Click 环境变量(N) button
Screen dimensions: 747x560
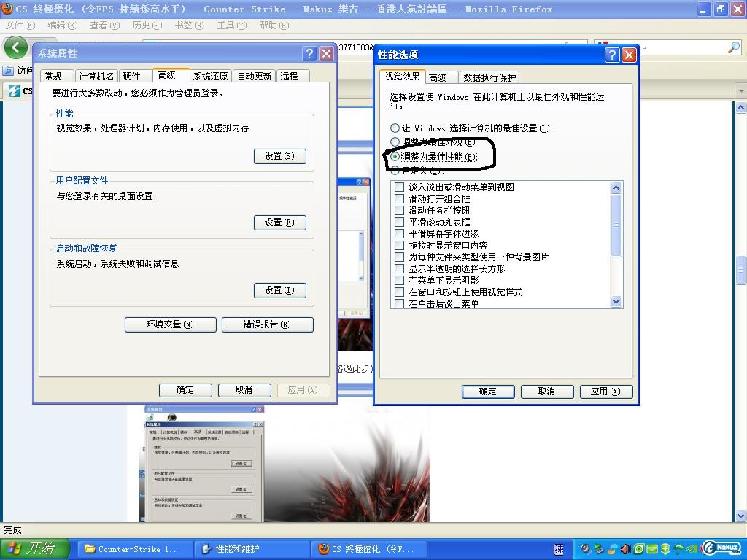click(x=170, y=324)
